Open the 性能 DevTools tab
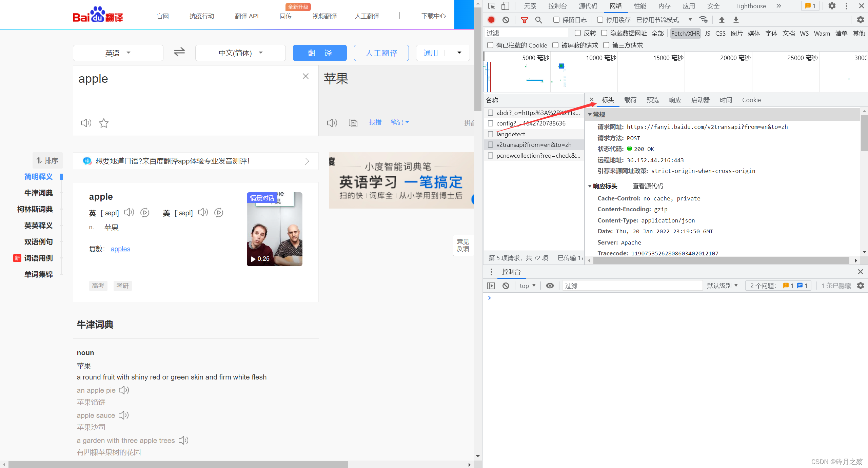 coord(640,6)
